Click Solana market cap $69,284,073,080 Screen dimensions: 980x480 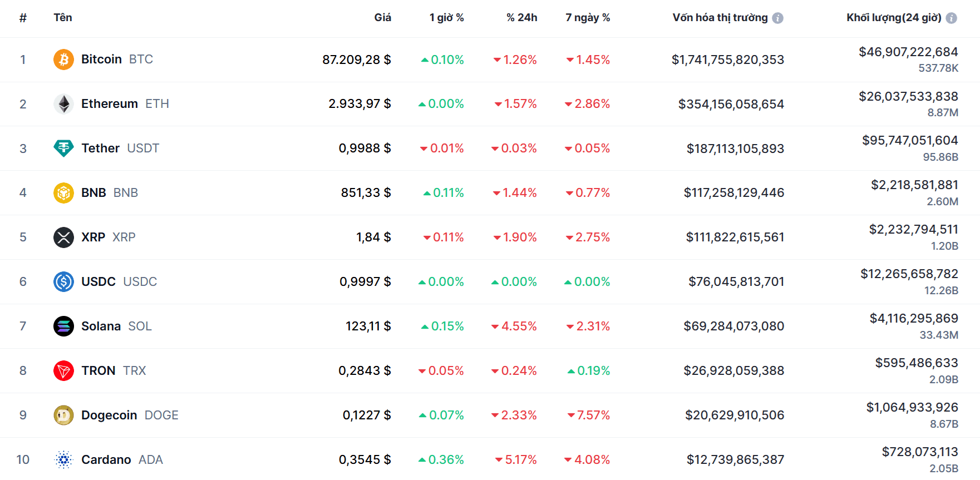point(734,326)
